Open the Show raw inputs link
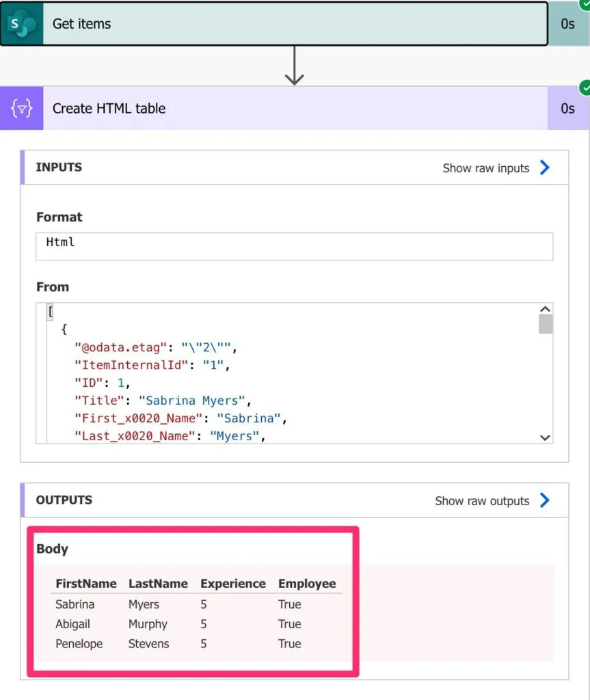Viewport: 590px width, 700px height. [485, 168]
